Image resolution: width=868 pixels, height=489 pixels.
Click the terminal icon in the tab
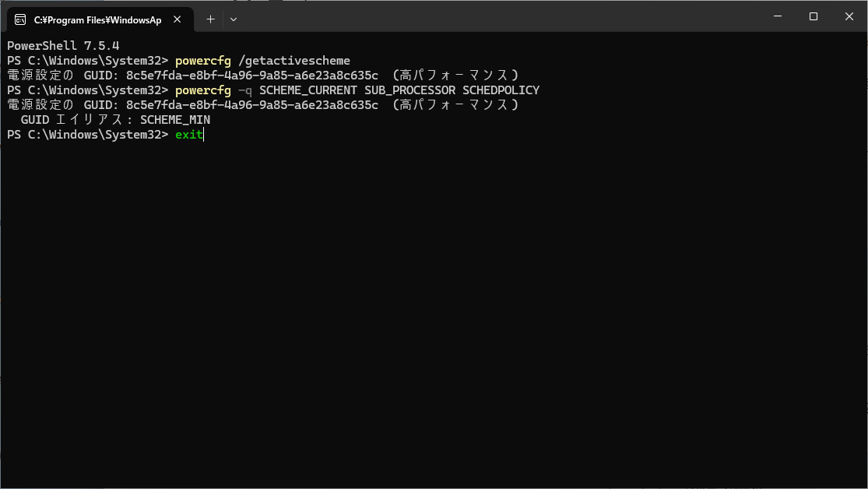coord(20,19)
